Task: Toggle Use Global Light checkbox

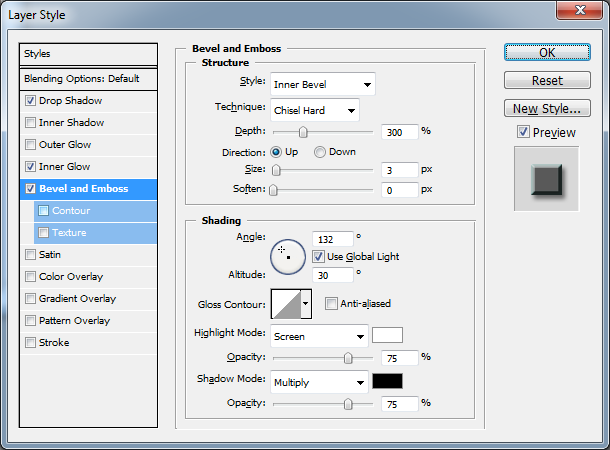Action: click(318, 257)
